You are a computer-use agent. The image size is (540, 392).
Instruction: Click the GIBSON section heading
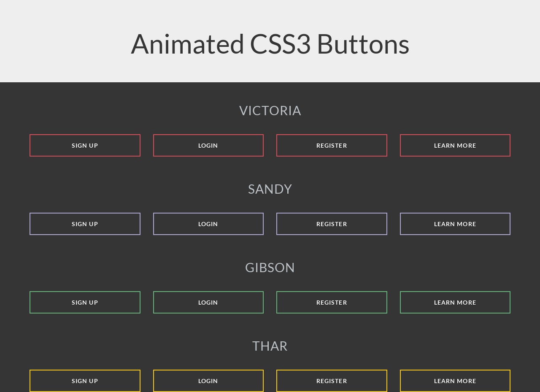(270, 268)
